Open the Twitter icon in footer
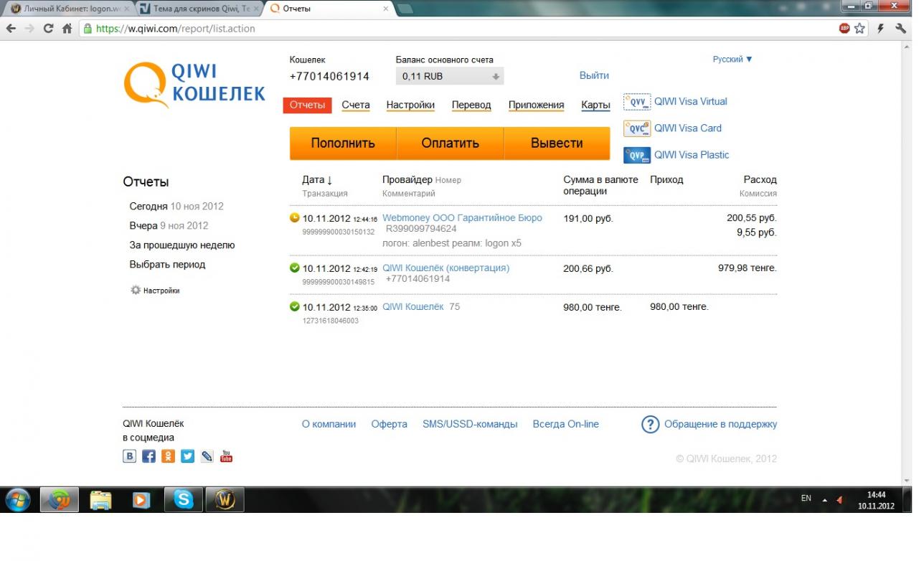The width and height of the screenshot is (924, 561). coord(187,456)
